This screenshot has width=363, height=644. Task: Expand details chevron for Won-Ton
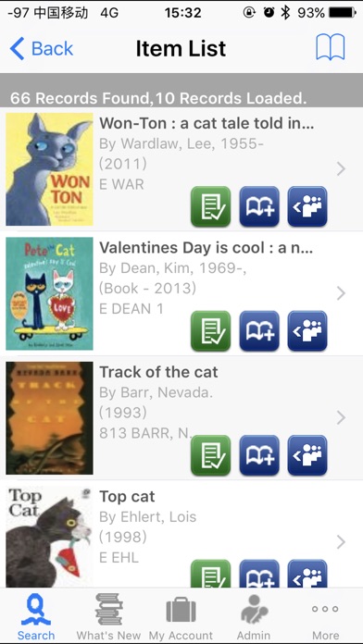coord(341,168)
